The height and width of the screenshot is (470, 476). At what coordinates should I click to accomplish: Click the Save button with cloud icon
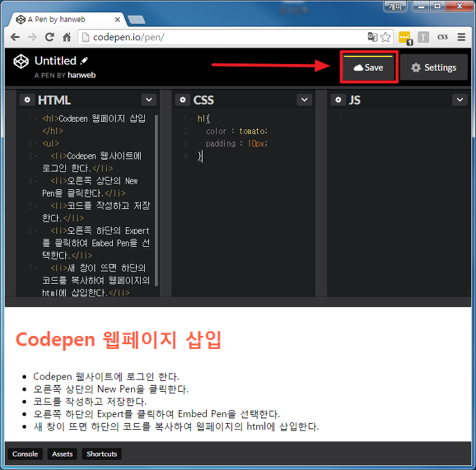pos(369,67)
